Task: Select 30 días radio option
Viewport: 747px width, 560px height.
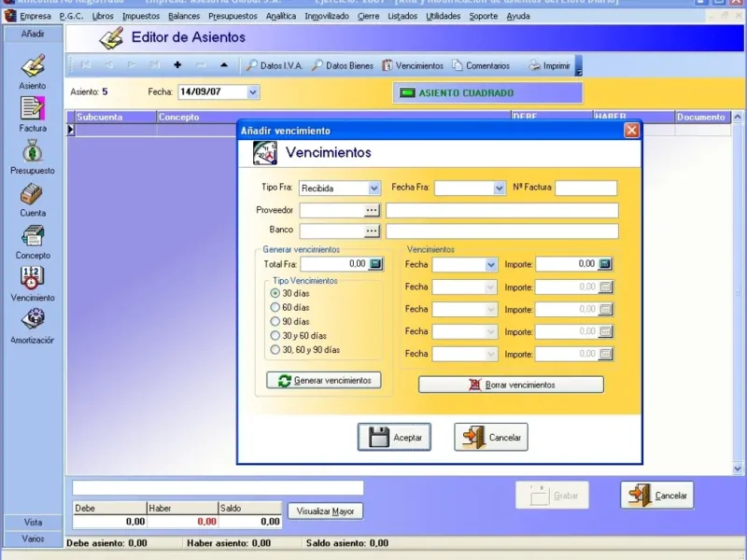Action: 275,293
